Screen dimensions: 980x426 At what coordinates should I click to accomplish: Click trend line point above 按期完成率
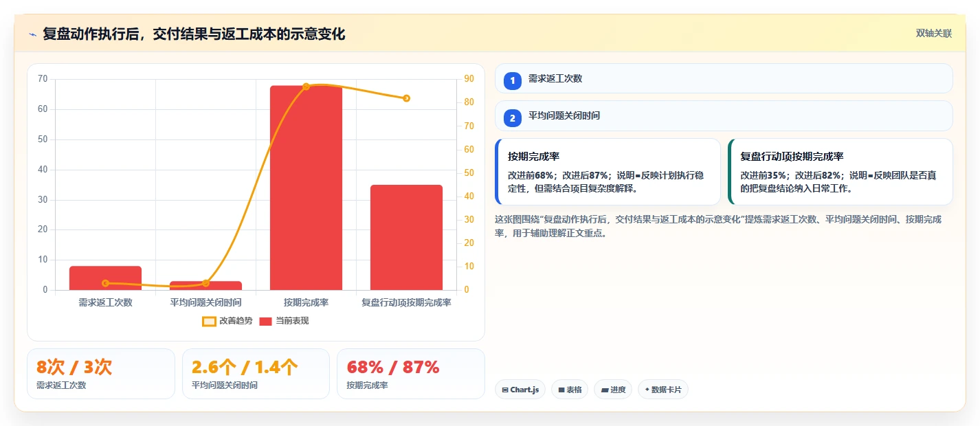(x=306, y=87)
